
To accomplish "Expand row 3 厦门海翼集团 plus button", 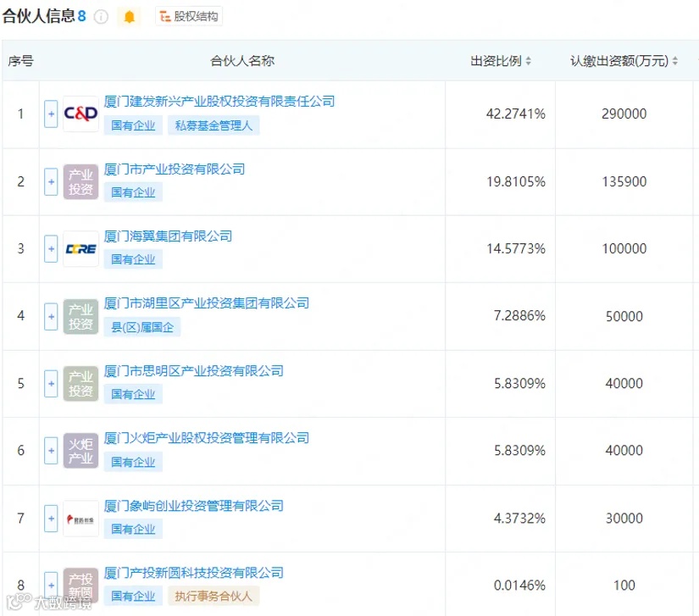I will click(51, 249).
